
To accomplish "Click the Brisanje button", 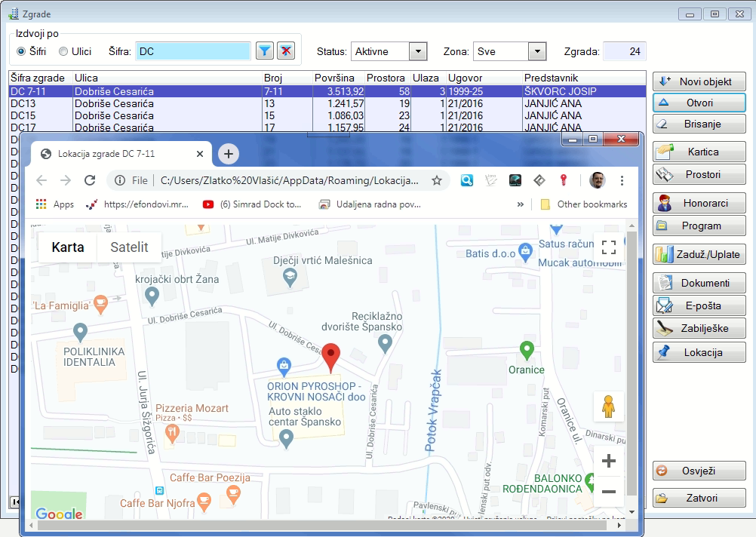I will [699, 124].
